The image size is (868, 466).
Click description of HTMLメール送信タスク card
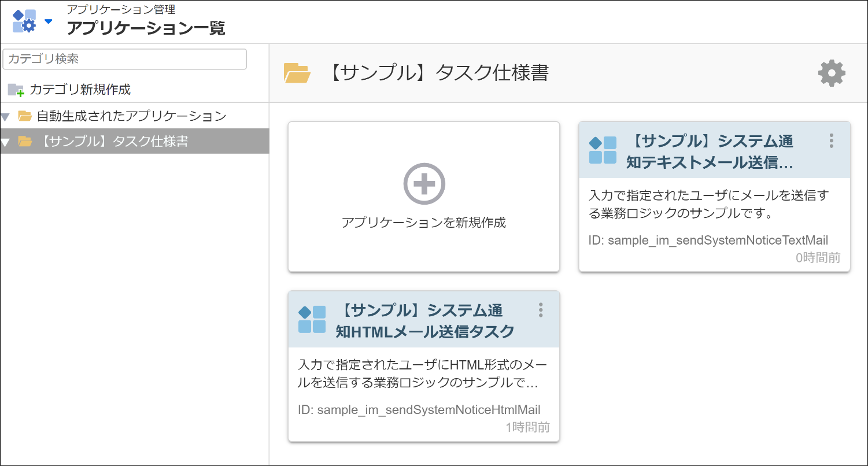tap(423, 374)
